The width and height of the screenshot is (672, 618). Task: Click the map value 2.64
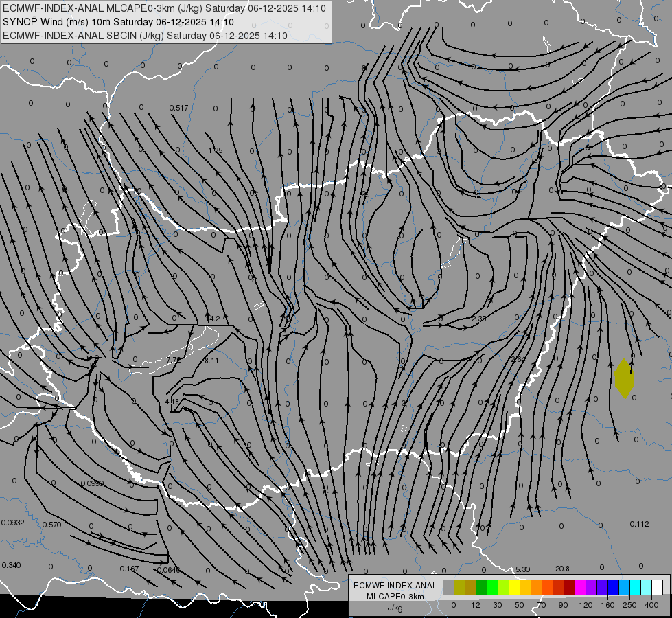pyautogui.click(x=518, y=359)
